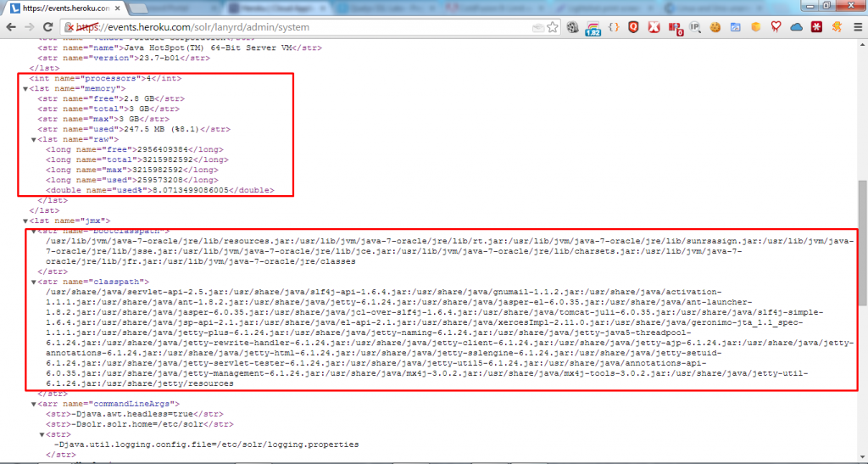Click the str name="max" 3 GB line
Image resolution: width=868 pixels, height=464 pixels.
103,119
